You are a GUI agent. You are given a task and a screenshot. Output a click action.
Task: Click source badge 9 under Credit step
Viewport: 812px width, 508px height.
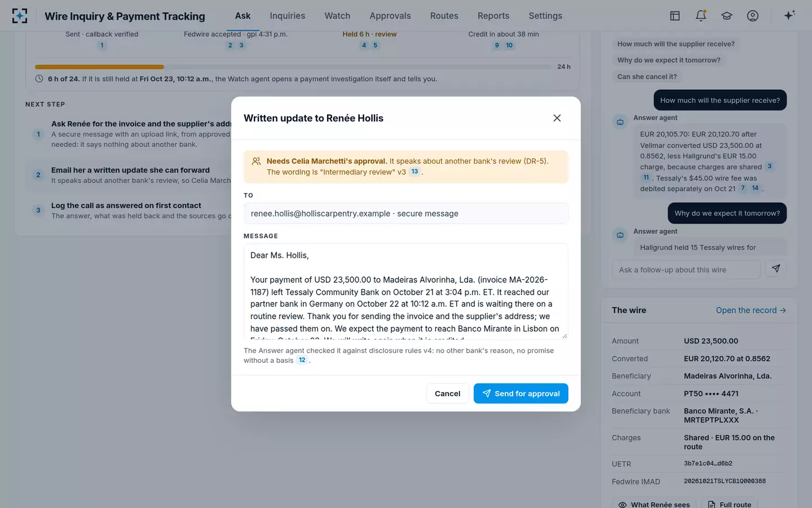coord(497,45)
